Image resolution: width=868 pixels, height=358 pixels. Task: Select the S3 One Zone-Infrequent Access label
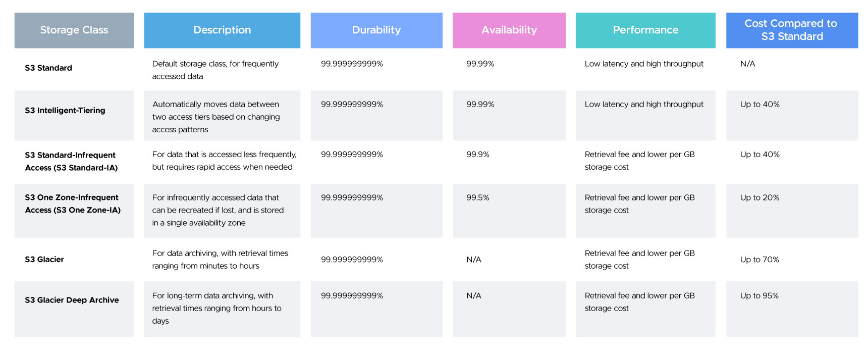tap(73, 204)
